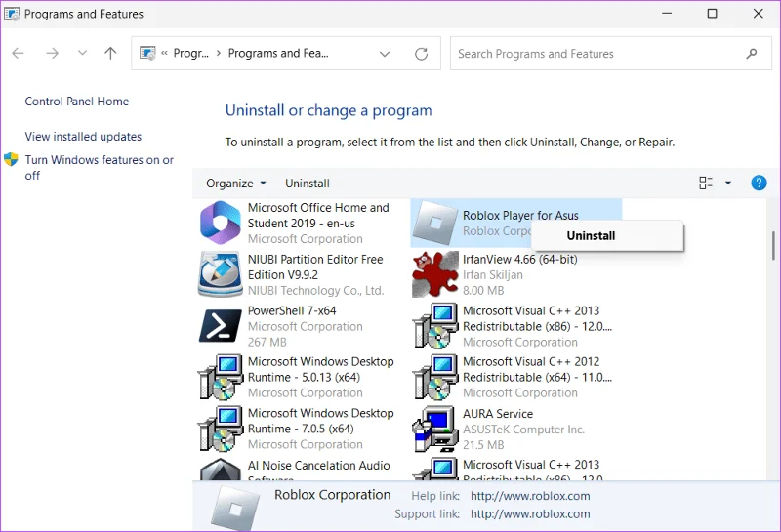Viewport: 781px width, 532px height.
Task: Open the view options dropdown arrow
Action: point(728,183)
